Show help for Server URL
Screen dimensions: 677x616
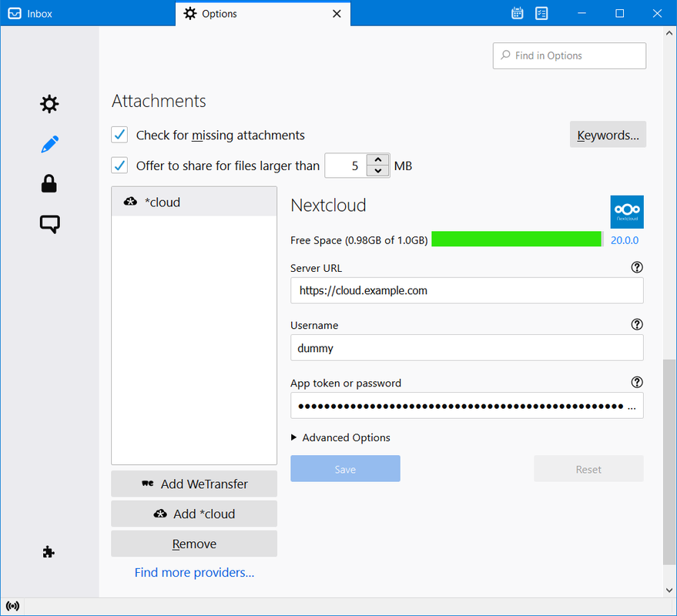pyautogui.click(x=637, y=267)
